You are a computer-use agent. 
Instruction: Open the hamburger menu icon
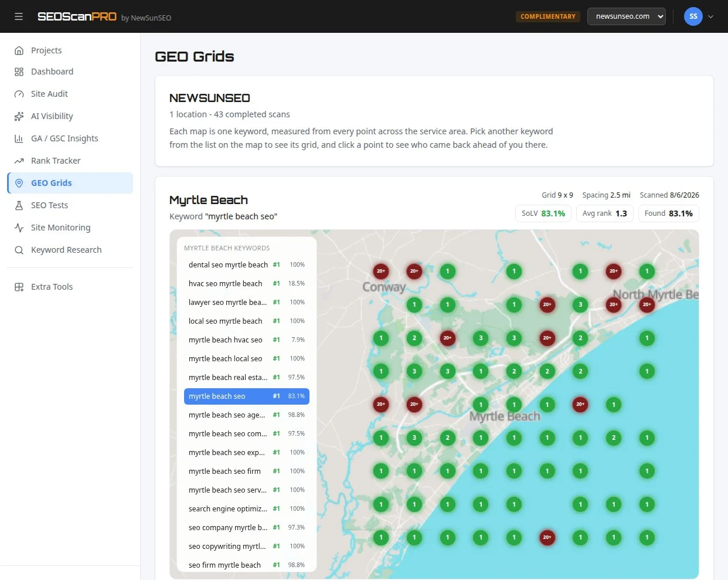point(19,16)
